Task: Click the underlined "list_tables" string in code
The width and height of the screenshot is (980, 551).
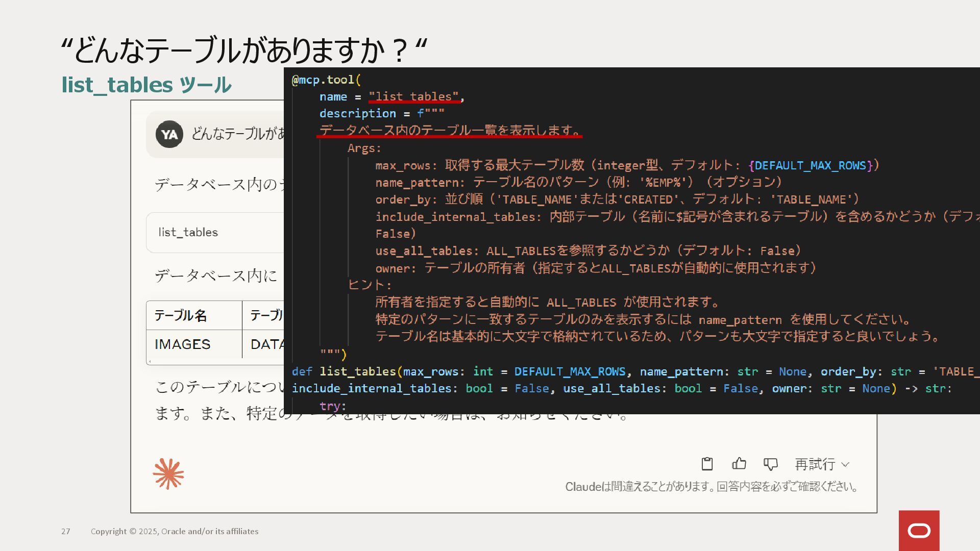Action: [413, 96]
